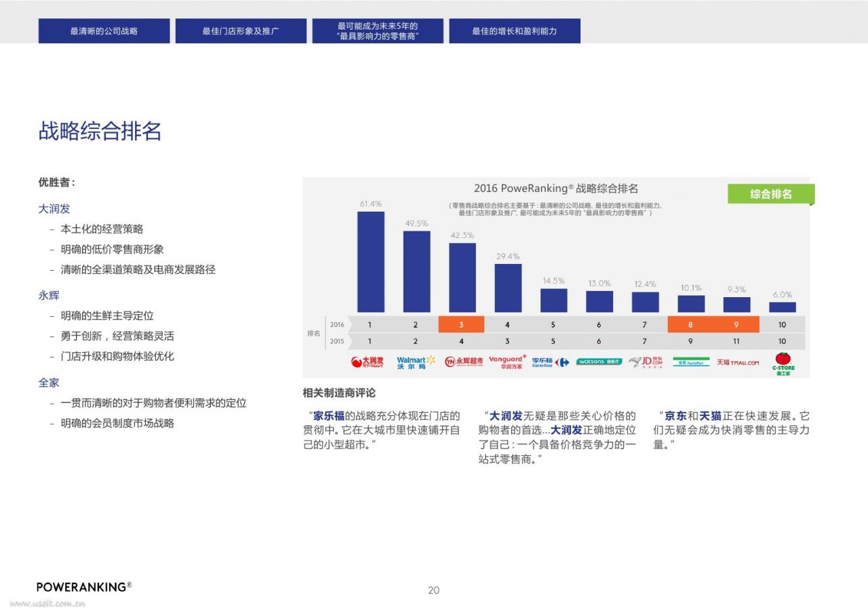Click the 49.5% bar in chart
The height and width of the screenshot is (614, 868).
416,271
